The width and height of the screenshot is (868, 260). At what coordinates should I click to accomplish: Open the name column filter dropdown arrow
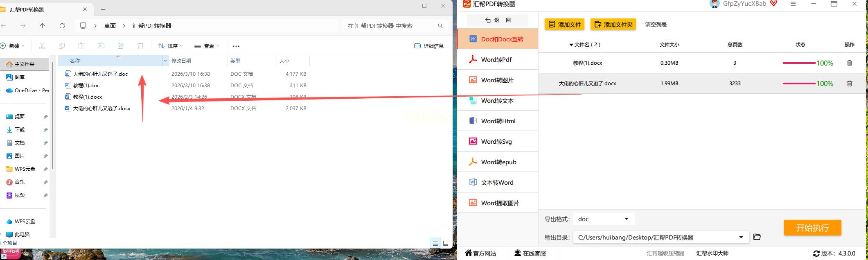coord(165,61)
